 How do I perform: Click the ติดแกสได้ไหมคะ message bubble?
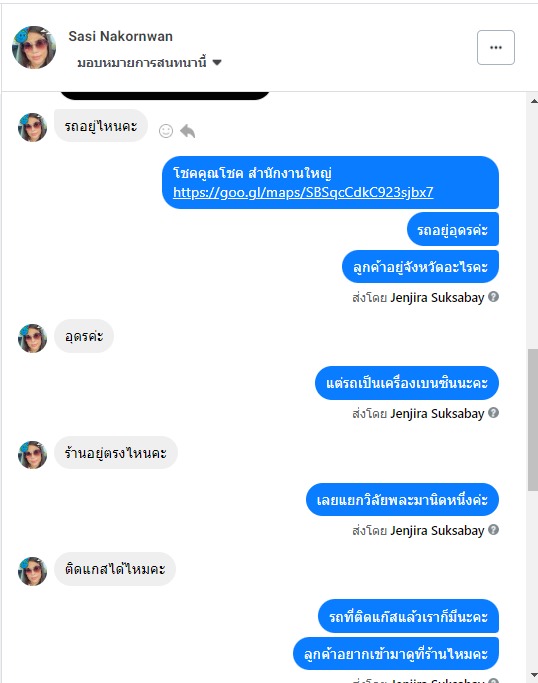[x=115, y=569]
